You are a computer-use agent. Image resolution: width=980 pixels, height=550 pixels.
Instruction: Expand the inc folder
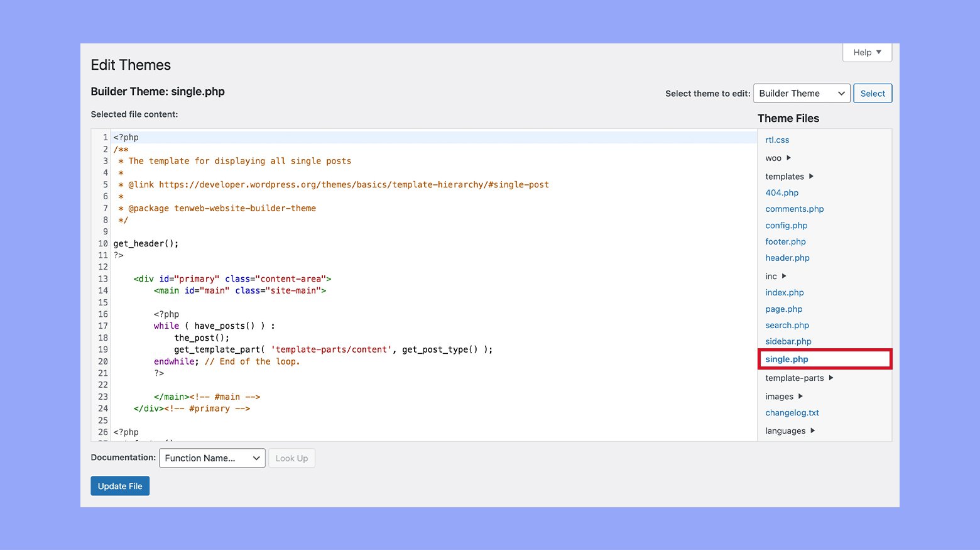(776, 277)
